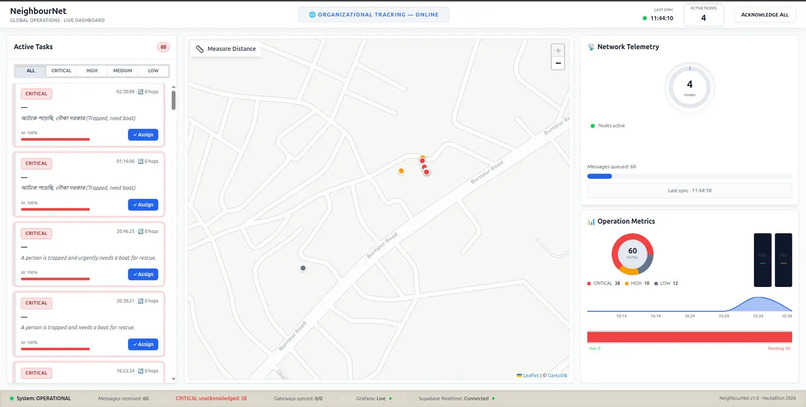This screenshot has width=806, height=407.
Task: Click the hops icon on the 02:30:09 task
Action: click(x=140, y=91)
